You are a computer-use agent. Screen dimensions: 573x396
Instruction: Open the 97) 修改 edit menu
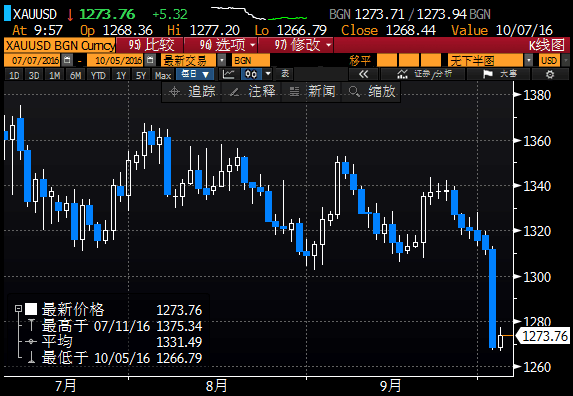[x=296, y=45]
